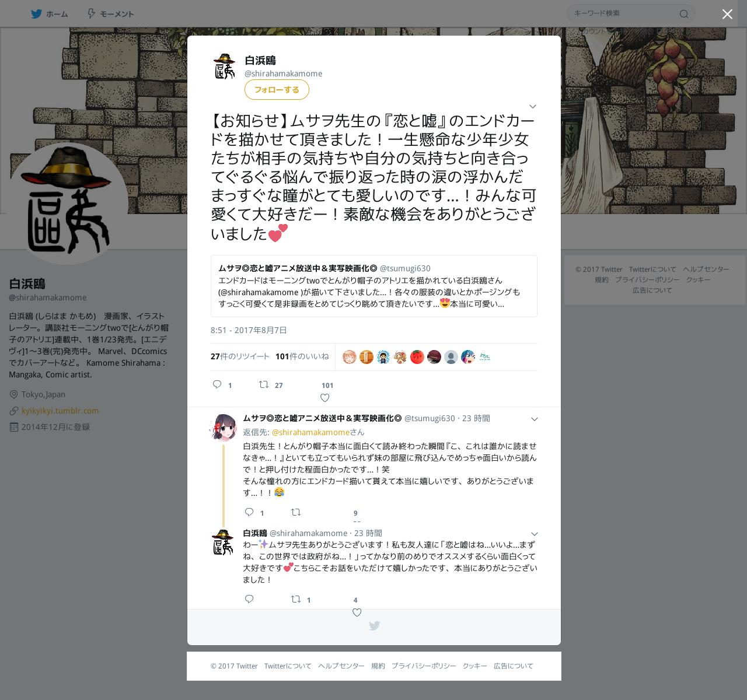Click the search magnifier icon
The height and width of the screenshot is (700, 747).
(x=684, y=14)
